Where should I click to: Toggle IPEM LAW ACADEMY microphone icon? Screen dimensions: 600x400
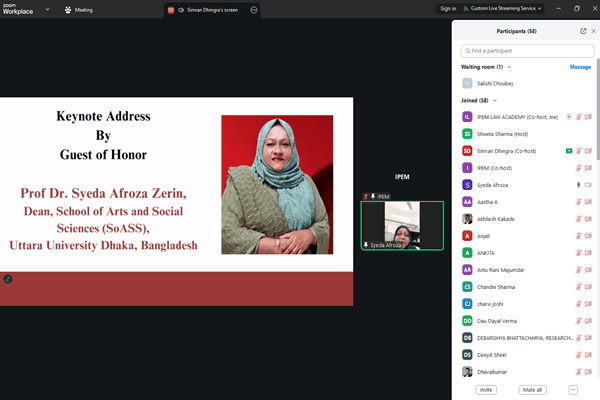(x=579, y=117)
